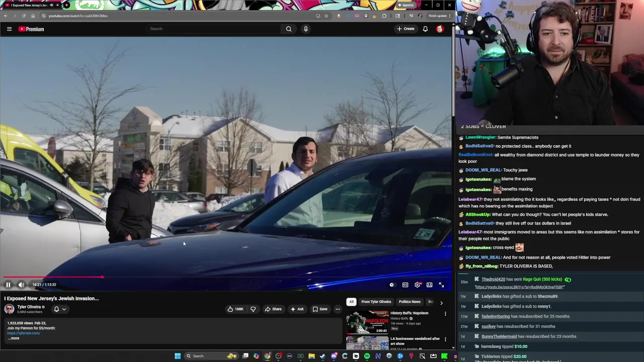Open Spotify from the taskbar
The image size is (644, 362).
367,356
